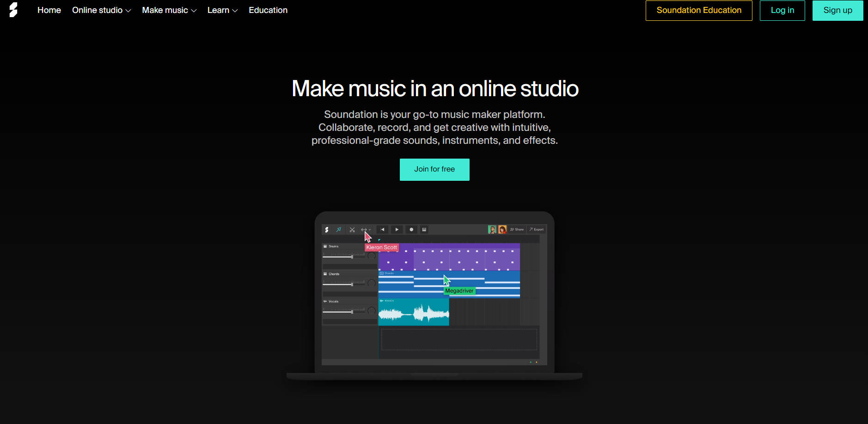
Task: Open the stretch tool options dropdown
Action: (370, 229)
